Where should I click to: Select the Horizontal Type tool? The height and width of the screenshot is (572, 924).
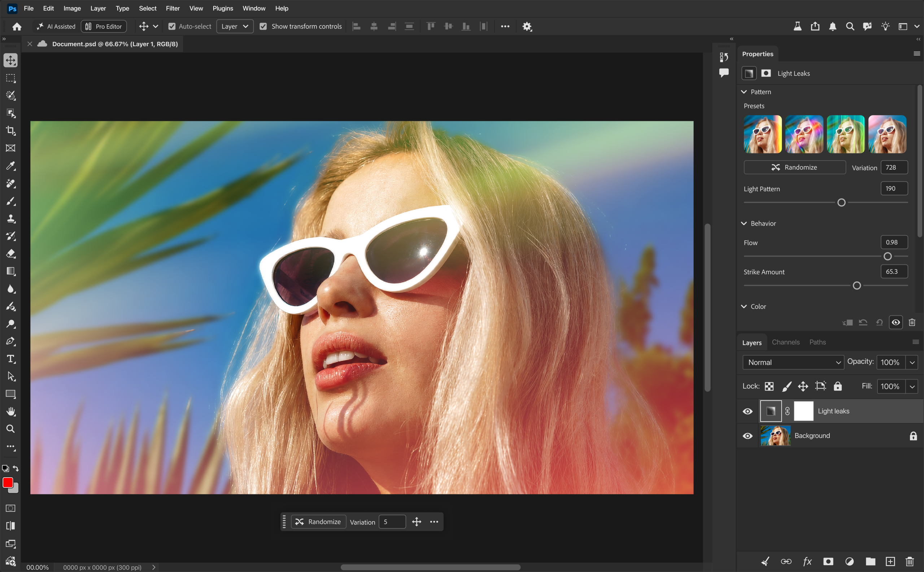pos(10,359)
